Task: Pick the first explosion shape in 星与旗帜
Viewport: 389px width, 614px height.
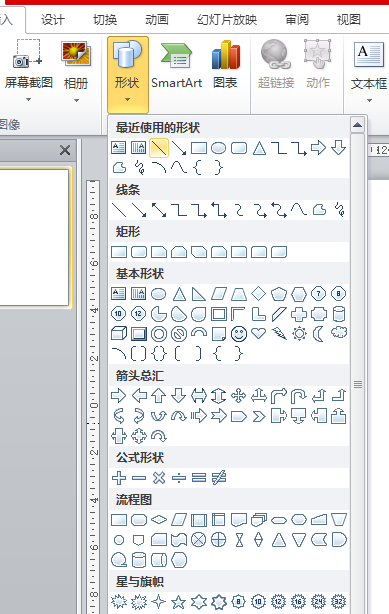Action: [119, 601]
